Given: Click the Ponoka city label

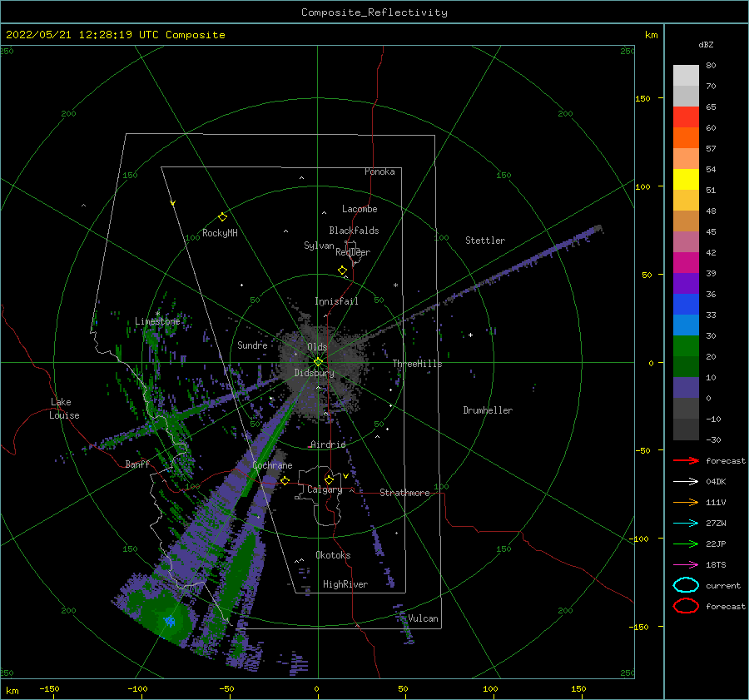Looking at the screenshot, I should 379,171.
